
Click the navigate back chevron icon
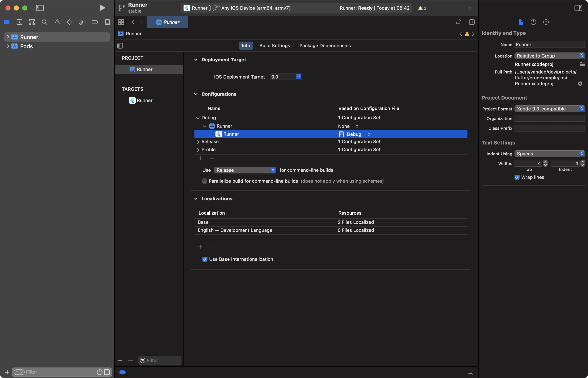coord(133,22)
